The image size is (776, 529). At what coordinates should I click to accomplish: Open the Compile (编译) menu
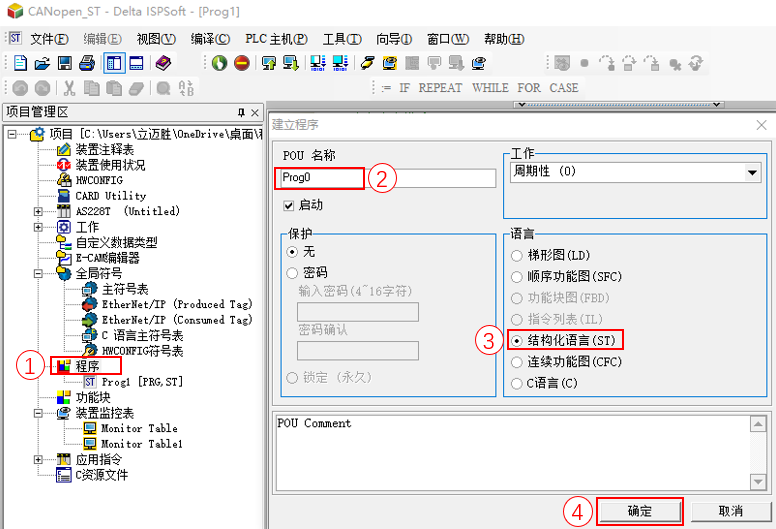[210, 39]
